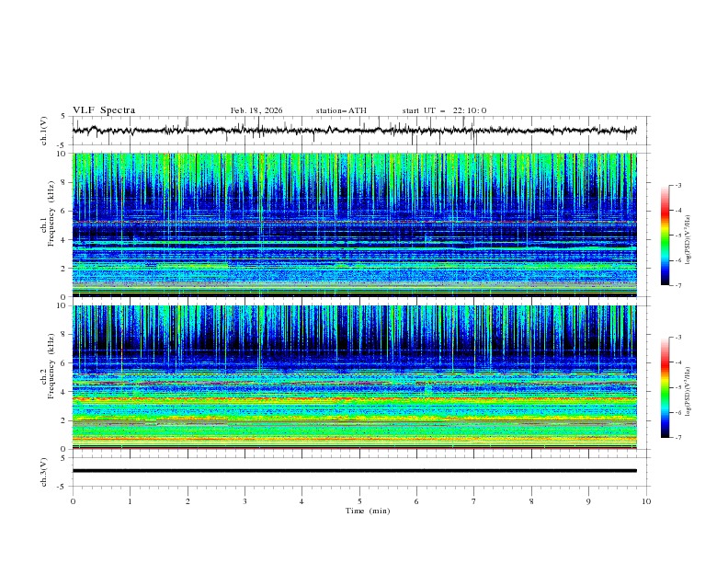
Task: Click time axis tick label '5'
Action: [x=359, y=501]
